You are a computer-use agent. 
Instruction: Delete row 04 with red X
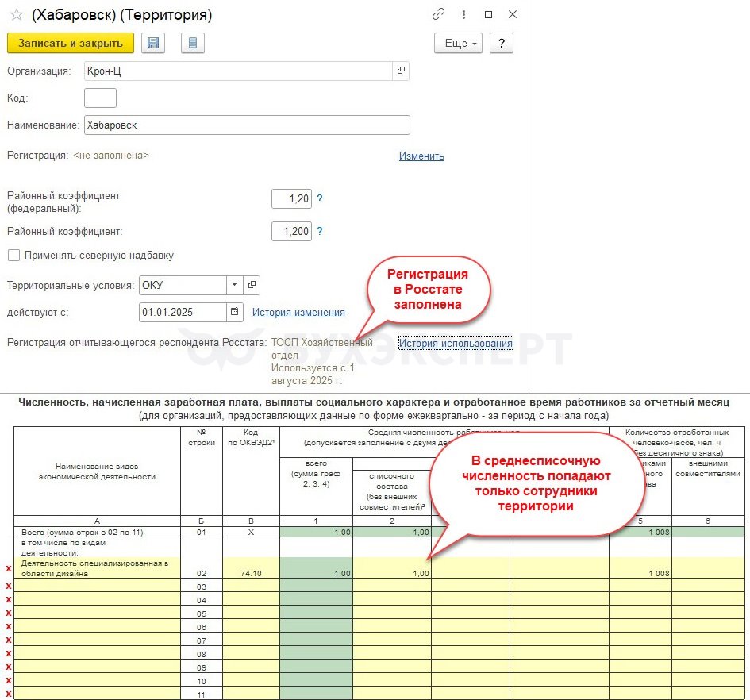click(x=8, y=599)
